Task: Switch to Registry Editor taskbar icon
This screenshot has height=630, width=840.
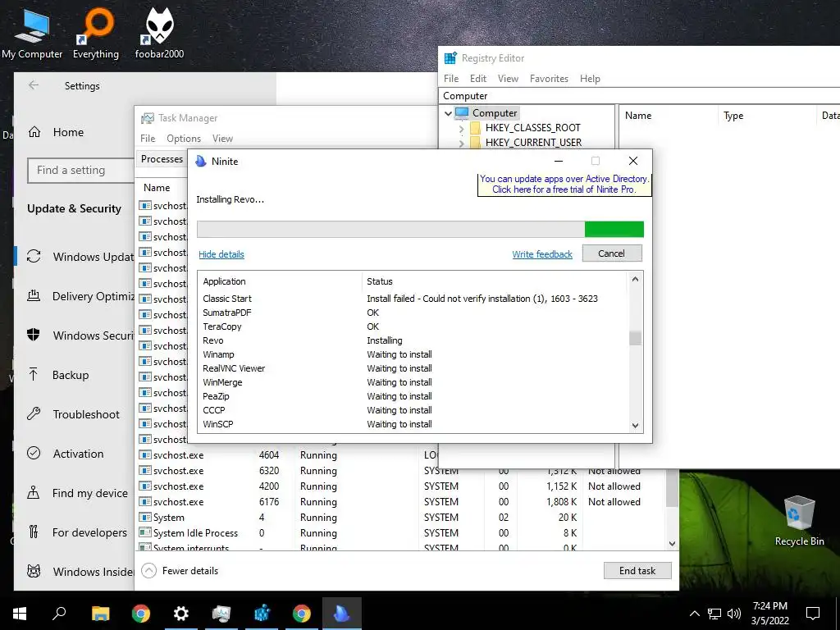Action: coord(262,614)
